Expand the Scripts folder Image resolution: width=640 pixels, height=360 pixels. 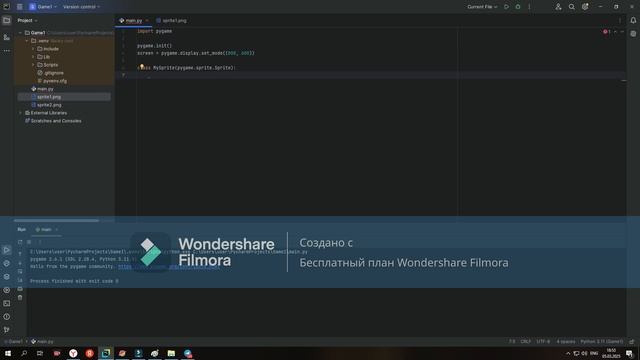(33, 65)
